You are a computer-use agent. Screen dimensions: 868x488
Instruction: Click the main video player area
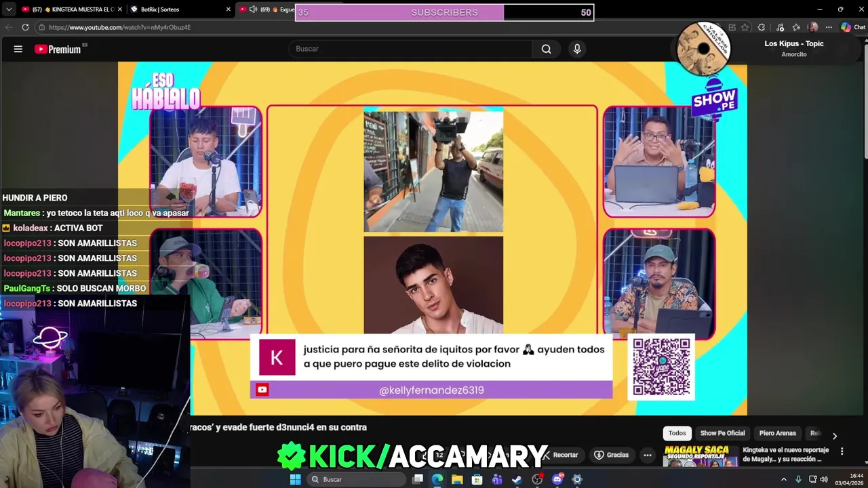[x=433, y=238]
